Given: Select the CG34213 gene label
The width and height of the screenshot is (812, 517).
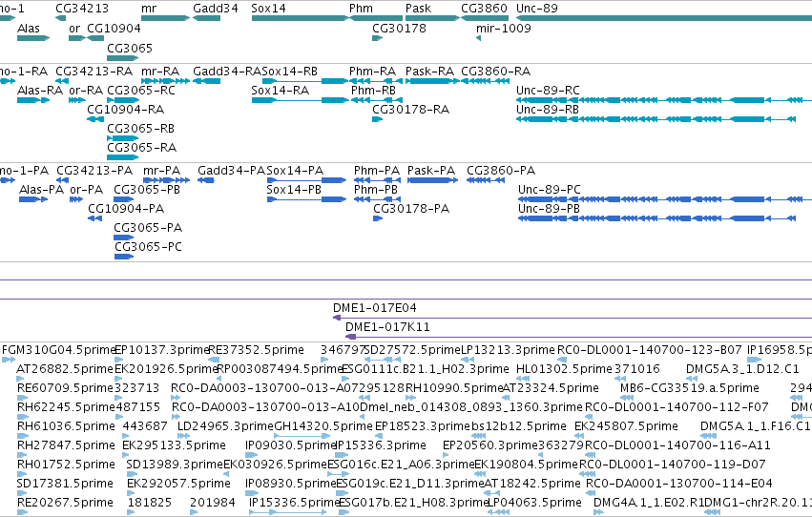Looking at the screenshot, I should [x=82, y=9].
